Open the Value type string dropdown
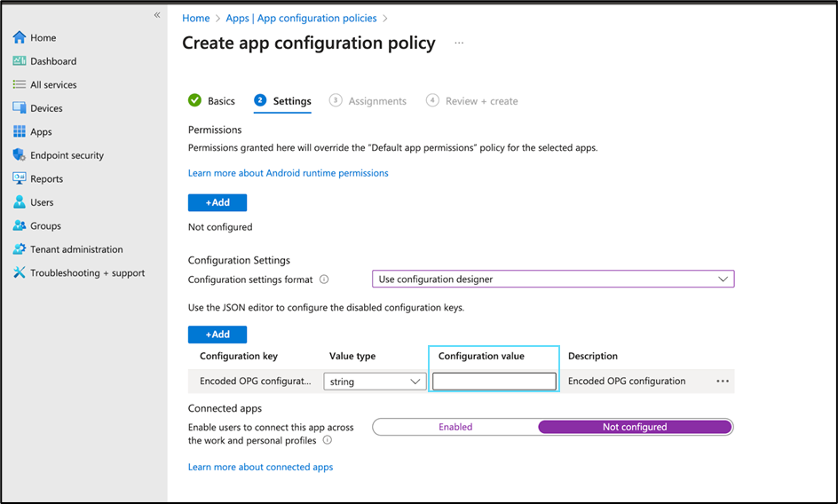838x504 pixels. 375,382
